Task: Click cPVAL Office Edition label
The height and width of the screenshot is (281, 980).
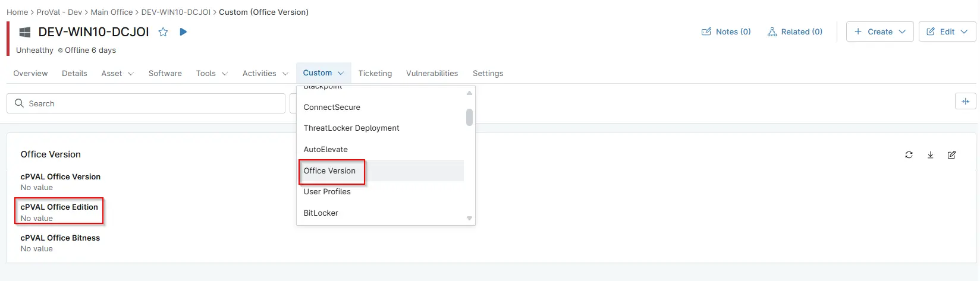Action: point(59,207)
